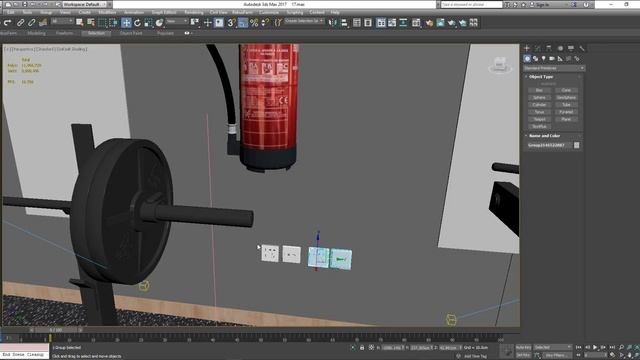Click the Redo arrow in main toolbar
This screenshot has width=640, height=360.
click(x=7, y=22)
